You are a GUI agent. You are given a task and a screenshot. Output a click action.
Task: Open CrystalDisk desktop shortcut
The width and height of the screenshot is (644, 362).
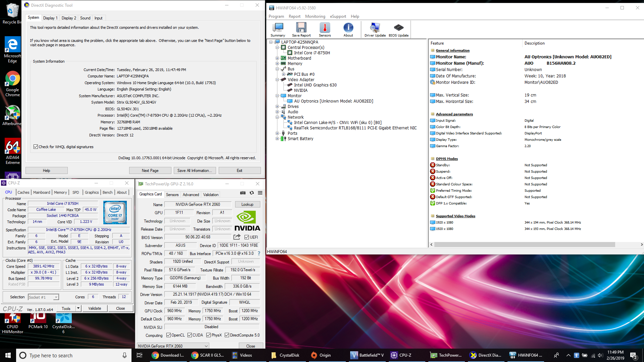click(x=63, y=323)
